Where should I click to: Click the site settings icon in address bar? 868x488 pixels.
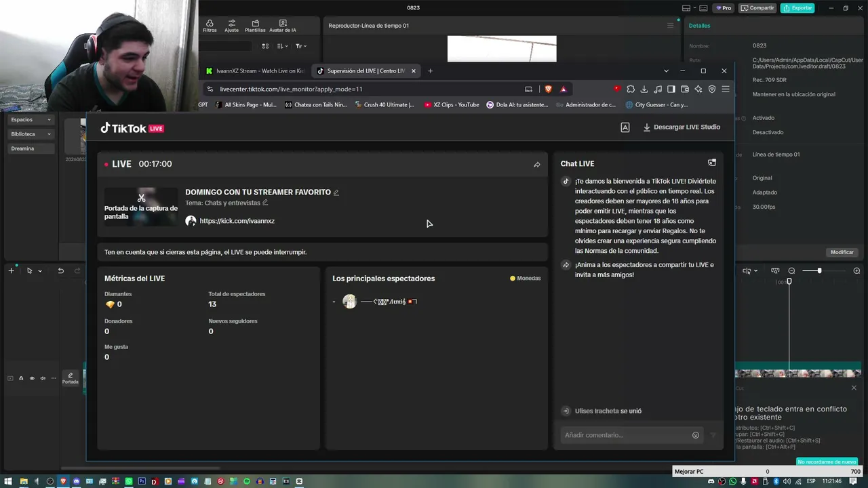(x=210, y=89)
